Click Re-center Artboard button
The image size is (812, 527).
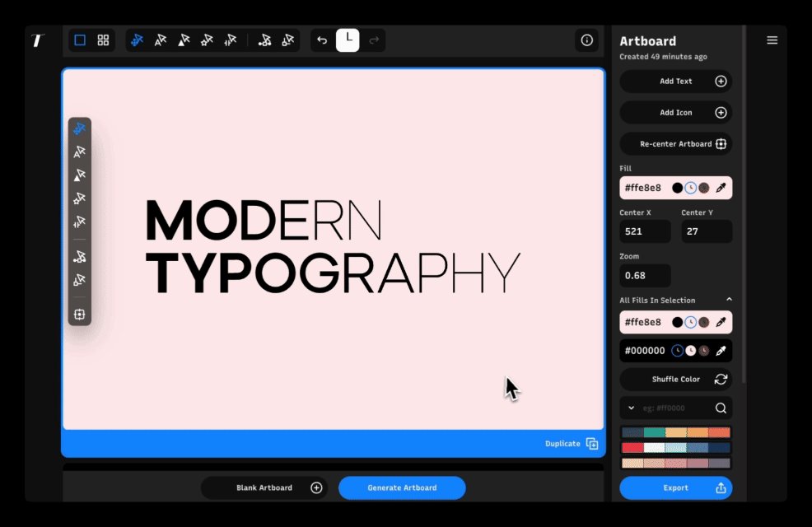pyautogui.click(x=676, y=144)
